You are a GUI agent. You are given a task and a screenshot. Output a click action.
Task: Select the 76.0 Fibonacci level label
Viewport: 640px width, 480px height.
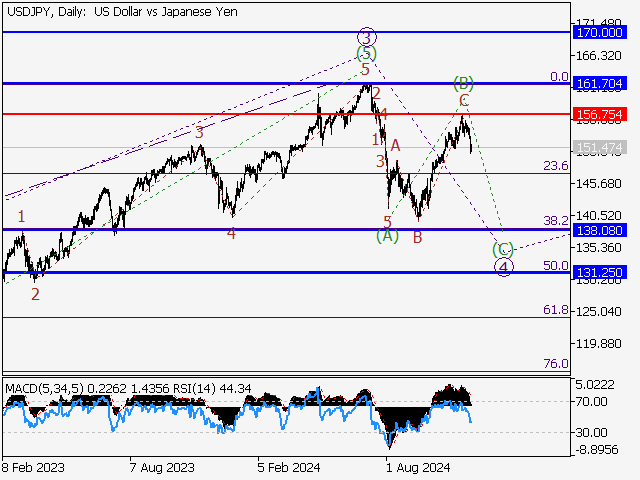tap(556, 364)
